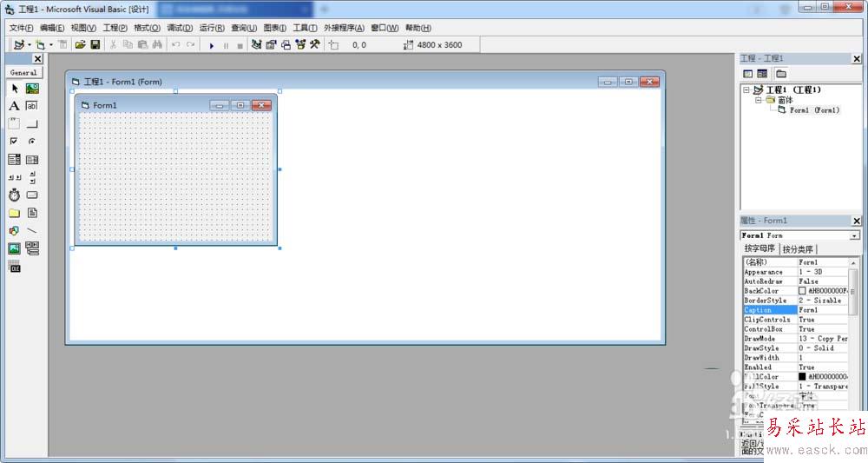Select the PictureBox control in the toolbox
This screenshot has width=868, height=463.
click(x=32, y=89)
